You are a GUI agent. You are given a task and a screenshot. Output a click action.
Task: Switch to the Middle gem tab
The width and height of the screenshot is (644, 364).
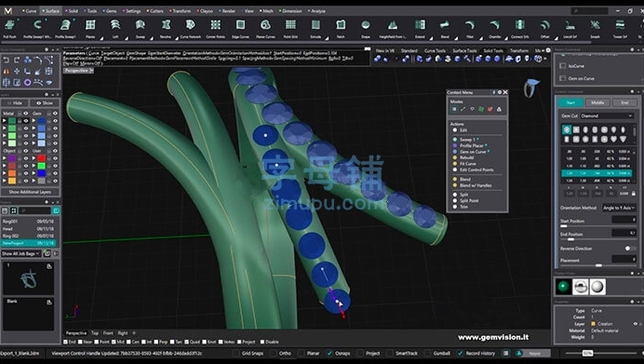point(597,102)
